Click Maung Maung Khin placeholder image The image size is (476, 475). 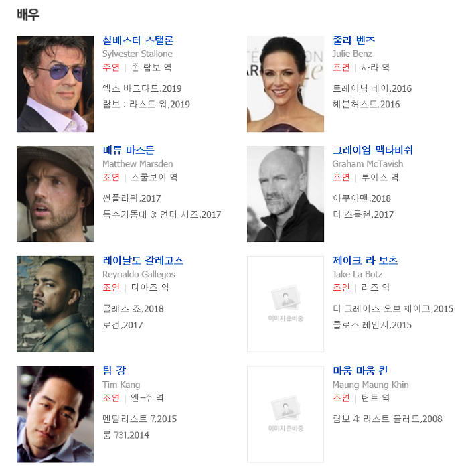285,414
